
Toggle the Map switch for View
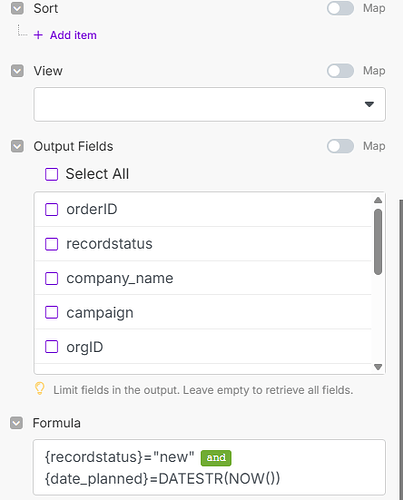coord(340,71)
